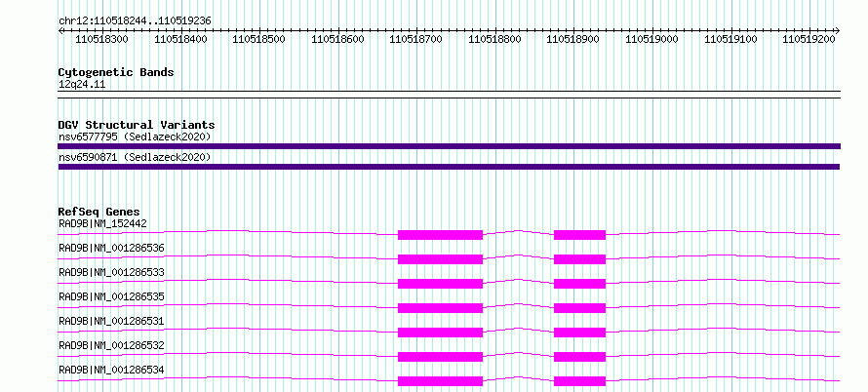Open the DGV Structural Variants track header
This screenshot has width=868, height=392.
coord(137,125)
